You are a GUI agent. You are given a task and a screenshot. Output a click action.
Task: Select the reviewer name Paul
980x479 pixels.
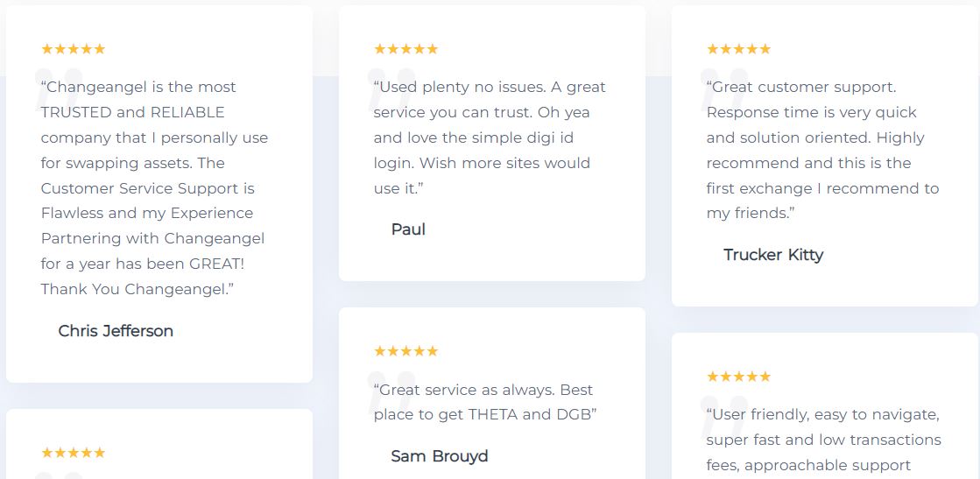pos(408,229)
